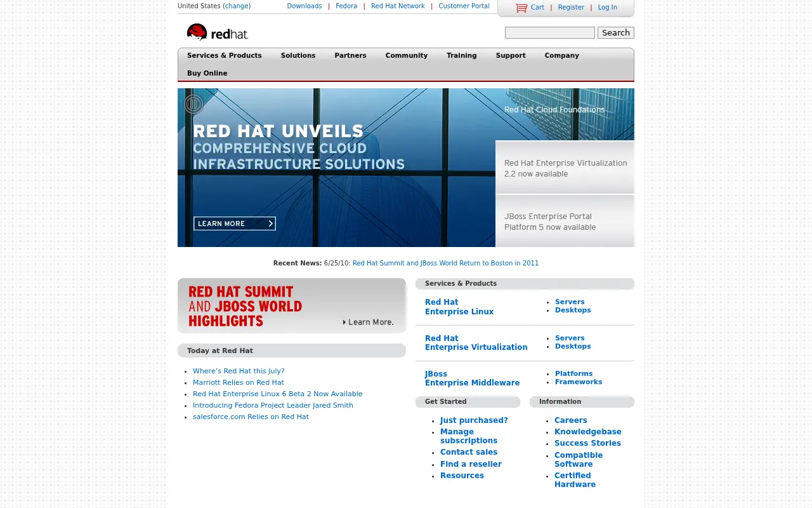Viewport: 812px width, 508px height.
Task: Click in the search input field
Action: click(x=550, y=33)
